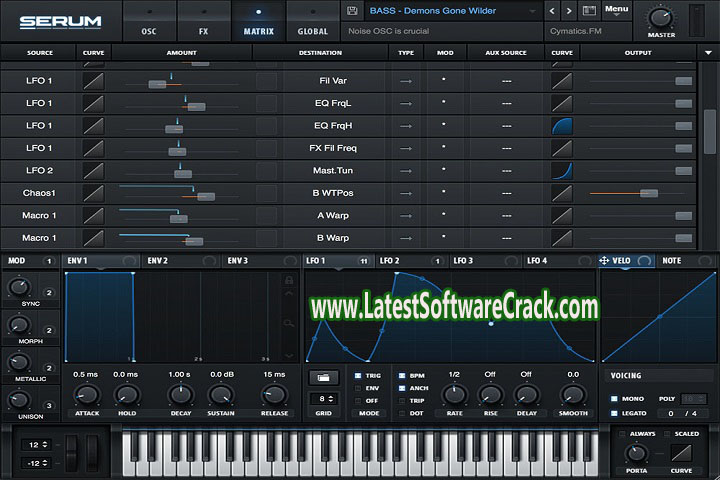Open the Menu dropdown
720x480 pixels.
tap(616, 10)
